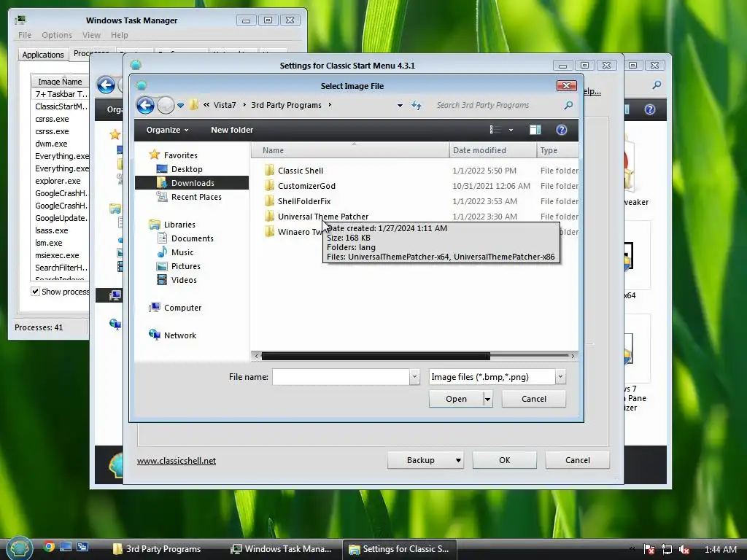The height and width of the screenshot is (560, 747).
Task: Click OK in Classic Start Menu settings
Action: pyautogui.click(x=505, y=460)
